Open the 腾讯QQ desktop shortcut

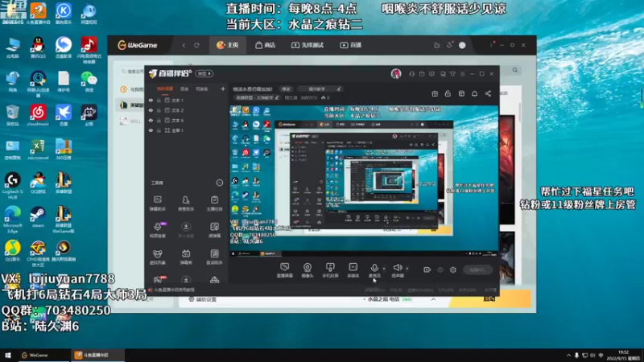38,48
